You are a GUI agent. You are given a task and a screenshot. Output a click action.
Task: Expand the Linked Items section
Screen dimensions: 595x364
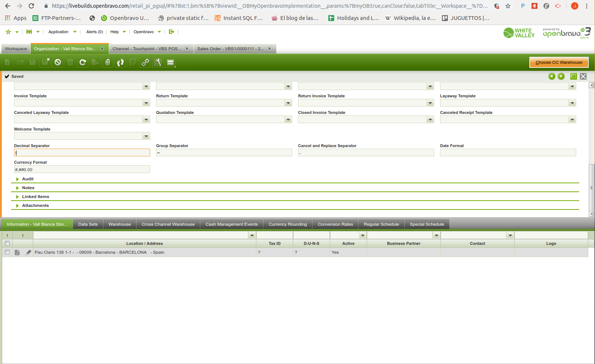point(35,197)
